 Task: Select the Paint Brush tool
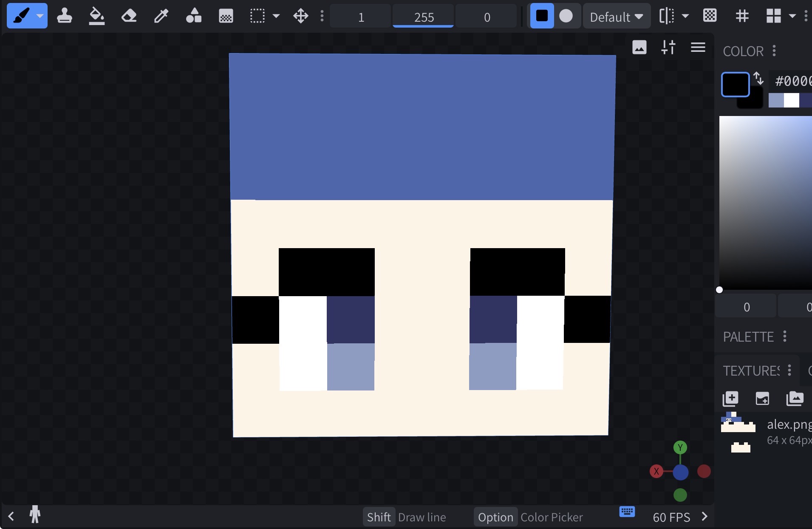pos(22,16)
